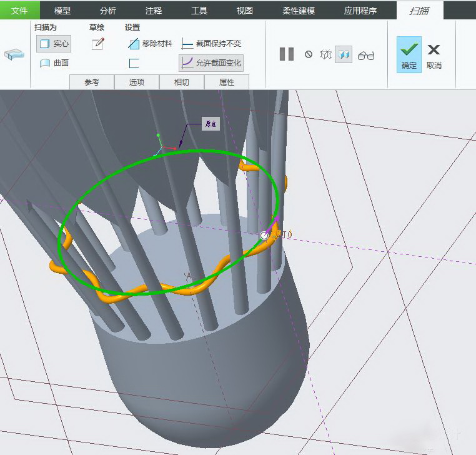This screenshot has height=455, width=476.
Task: Select the no-preview circle-slash icon
Action: (x=309, y=55)
